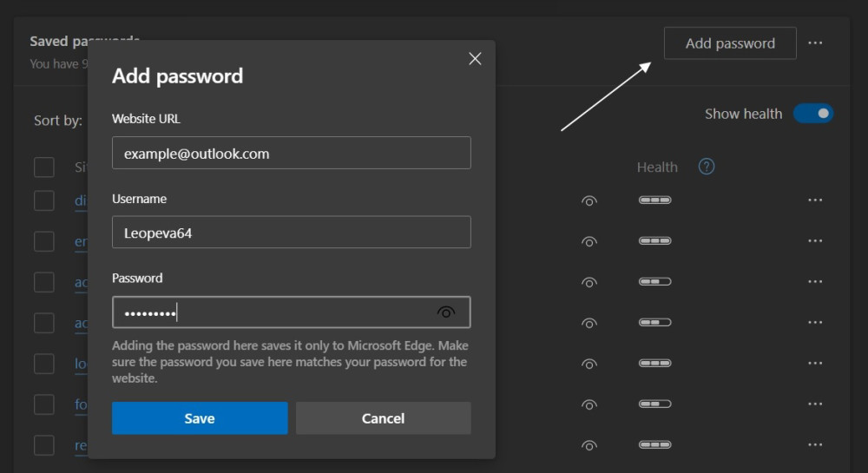Click the Website URL input field
Image resolution: width=868 pixels, height=473 pixels.
(x=291, y=154)
